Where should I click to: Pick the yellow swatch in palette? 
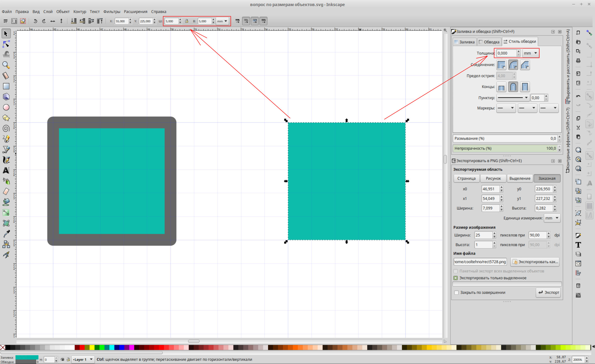(92, 347)
